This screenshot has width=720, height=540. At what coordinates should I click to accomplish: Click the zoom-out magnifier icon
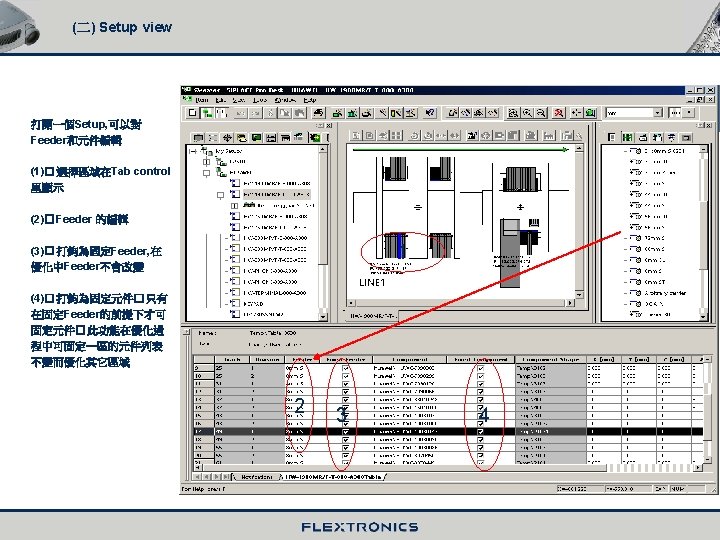[x=541, y=112]
